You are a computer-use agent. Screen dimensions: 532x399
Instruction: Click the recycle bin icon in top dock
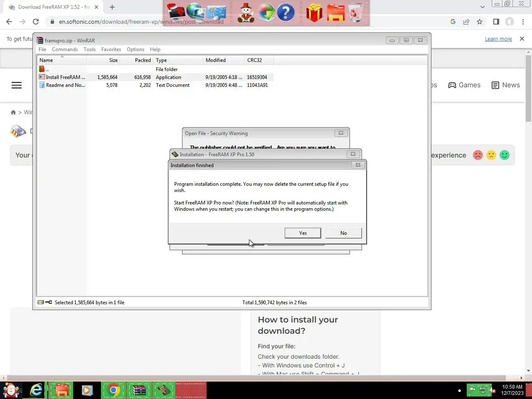coord(356,12)
